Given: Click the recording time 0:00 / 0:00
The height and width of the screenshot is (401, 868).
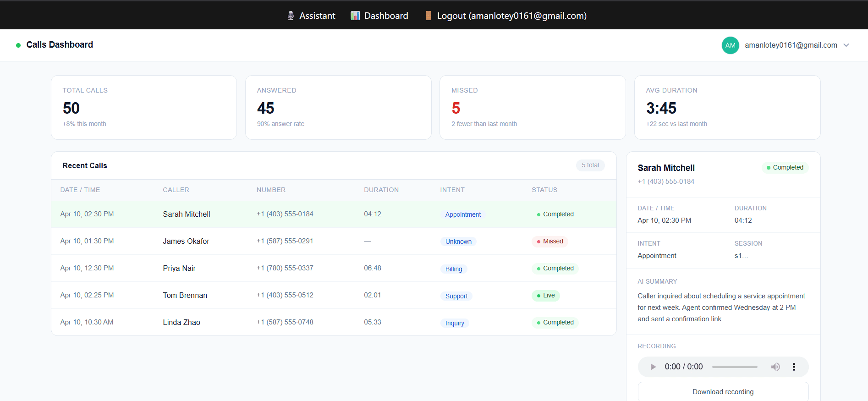Looking at the screenshot, I should pyautogui.click(x=684, y=367).
